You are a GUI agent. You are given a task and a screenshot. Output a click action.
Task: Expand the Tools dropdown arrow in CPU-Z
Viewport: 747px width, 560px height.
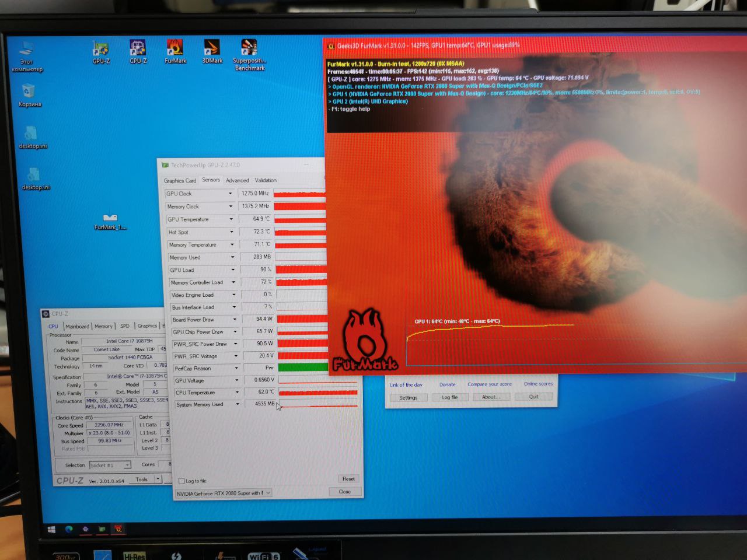coord(158,479)
